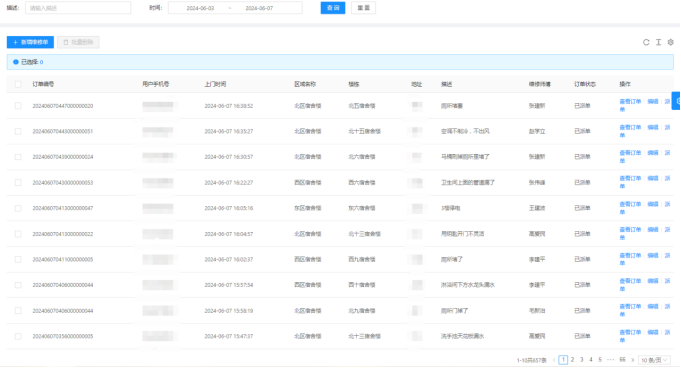Check the row with time 2024-06-07 15:47:37
The height and width of the screenshot is (368, 681).
[18, 336]
